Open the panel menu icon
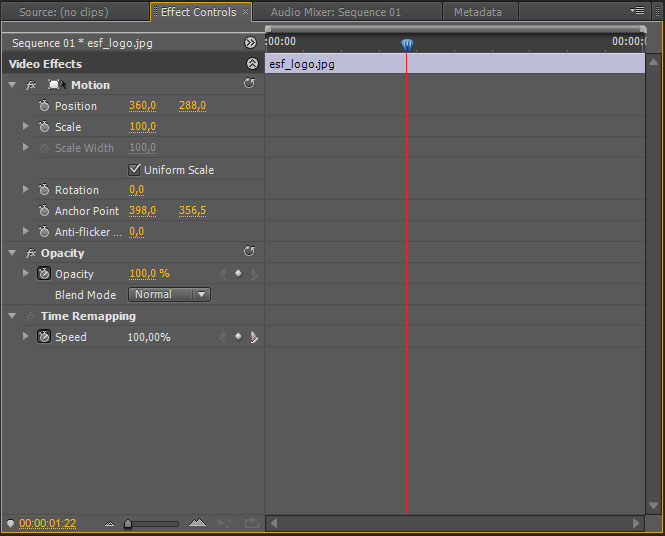Viewport: 665px width, 536px height. 637,10
